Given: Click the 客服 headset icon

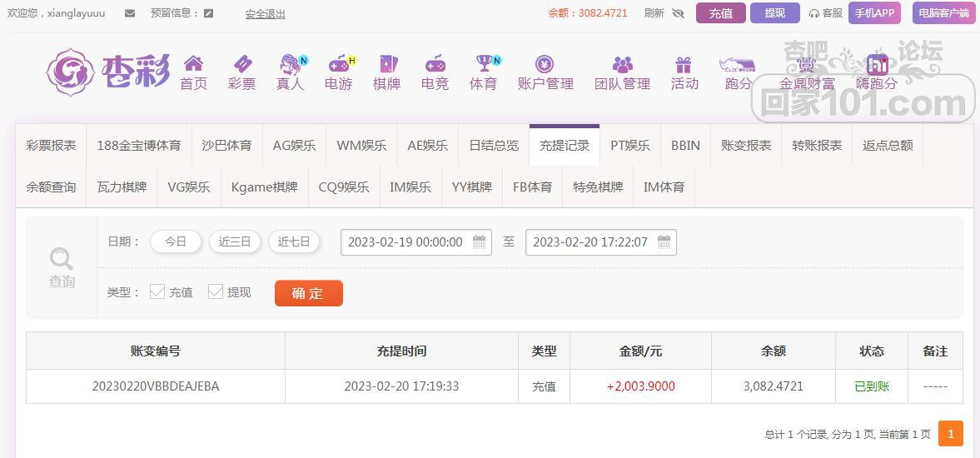Looking at the screenshot, I should (813, 13).
